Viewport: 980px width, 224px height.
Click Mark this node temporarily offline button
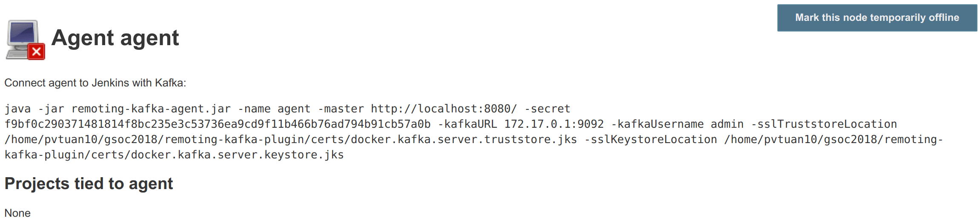coord(877,18)
